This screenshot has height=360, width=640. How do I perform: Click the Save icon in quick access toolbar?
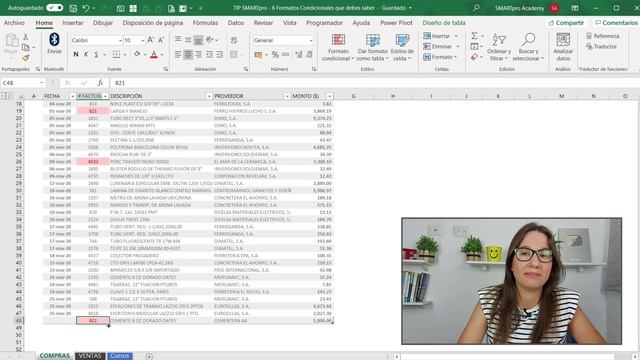click(73, 8)
